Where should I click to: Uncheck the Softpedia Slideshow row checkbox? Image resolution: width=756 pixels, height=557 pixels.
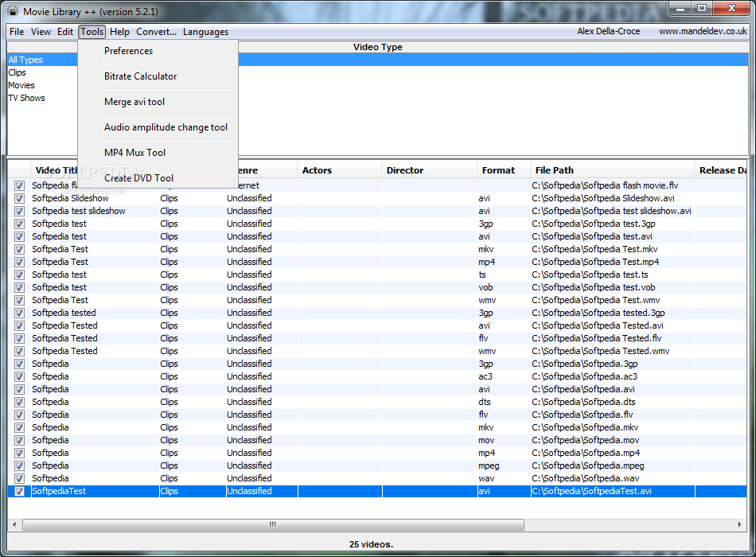point(19,199)
